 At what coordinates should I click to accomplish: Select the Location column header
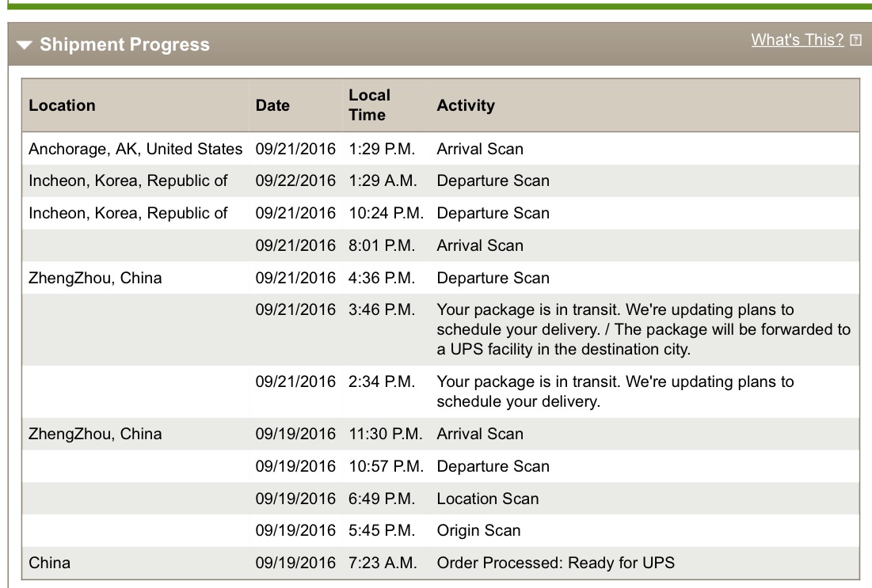click(63, 105)
